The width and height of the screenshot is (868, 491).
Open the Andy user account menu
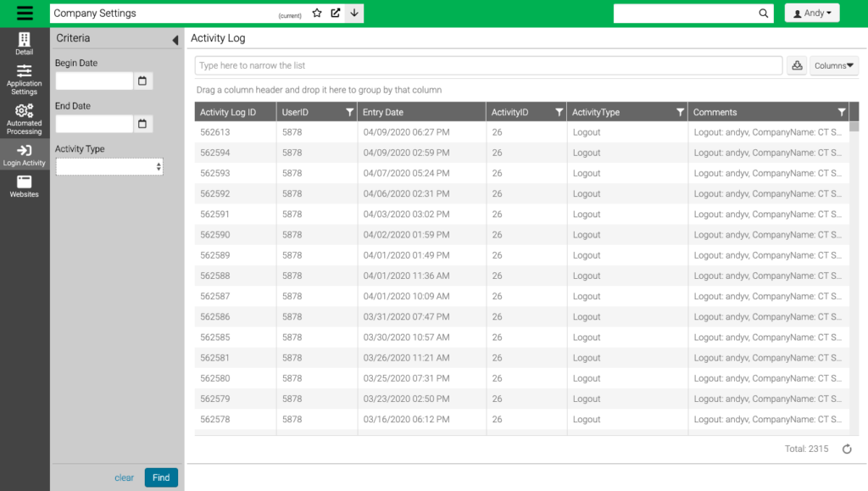point(811,12)
